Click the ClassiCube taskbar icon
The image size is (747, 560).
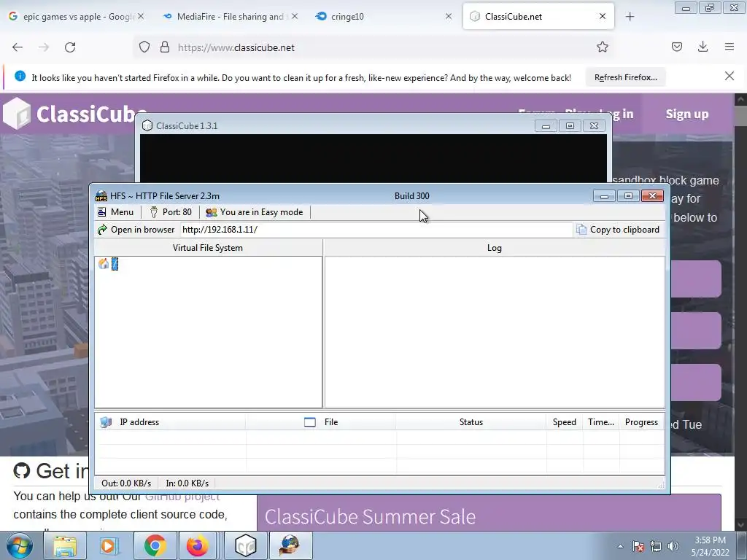tap(246, 545)
